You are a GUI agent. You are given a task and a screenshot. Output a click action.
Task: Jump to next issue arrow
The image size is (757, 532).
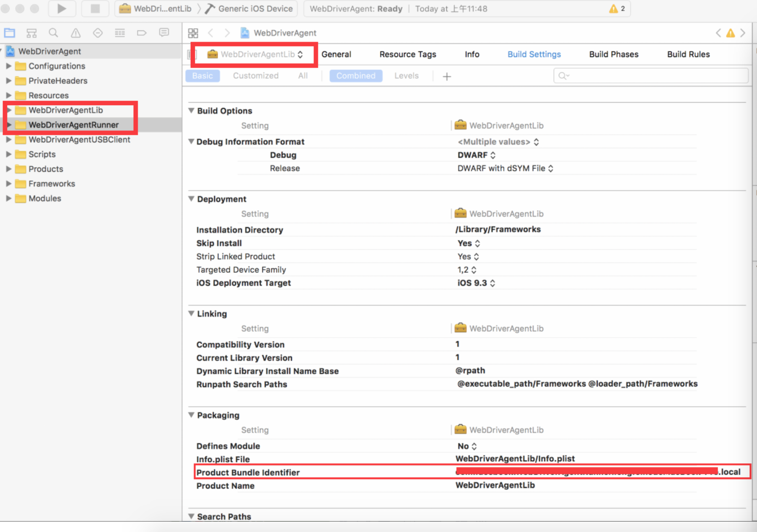[x=743, y=33]
